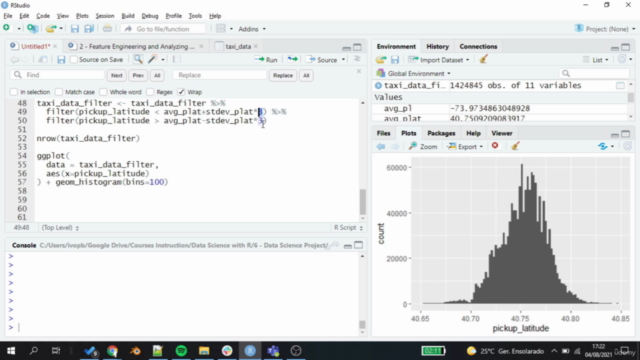Screen dimensions: 640x360
Task: Click the code tools magic wand icon
Action: pyautogui.click(x=153, y=60)
